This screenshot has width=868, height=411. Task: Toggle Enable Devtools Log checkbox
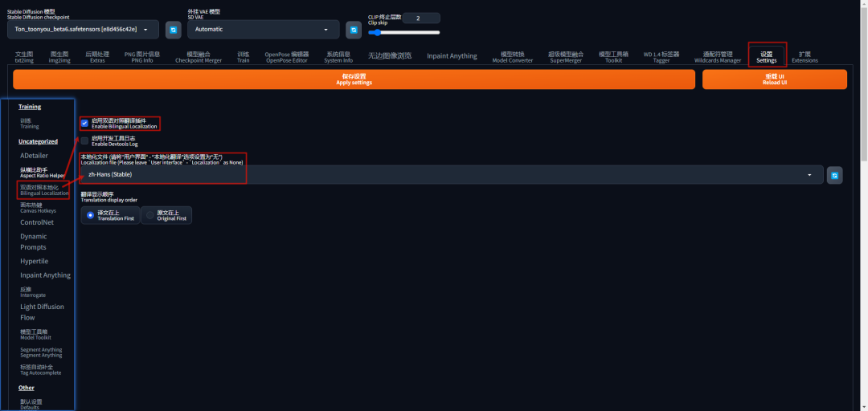(84, 140)
